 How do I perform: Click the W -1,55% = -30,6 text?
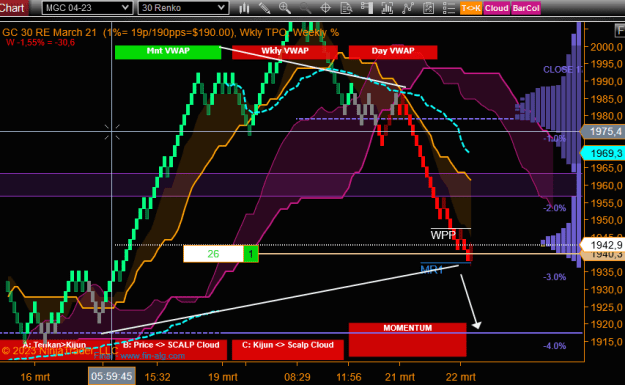pyautogui.click(x=40, y=42)
